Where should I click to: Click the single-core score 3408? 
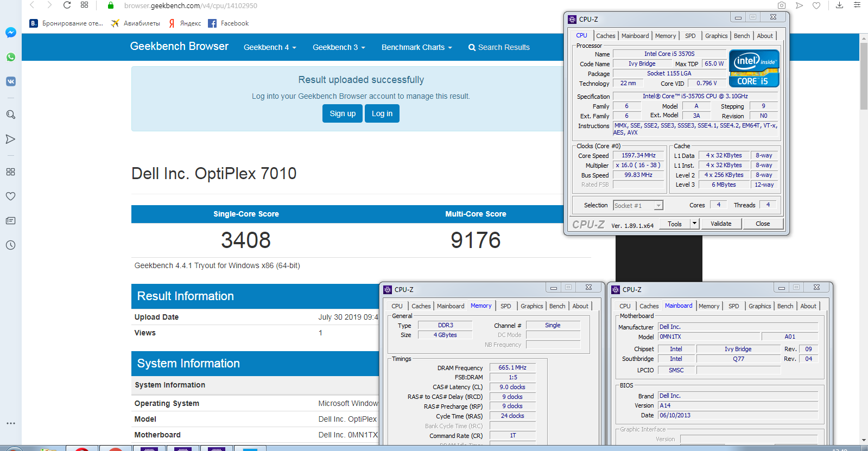click(246, 240)
